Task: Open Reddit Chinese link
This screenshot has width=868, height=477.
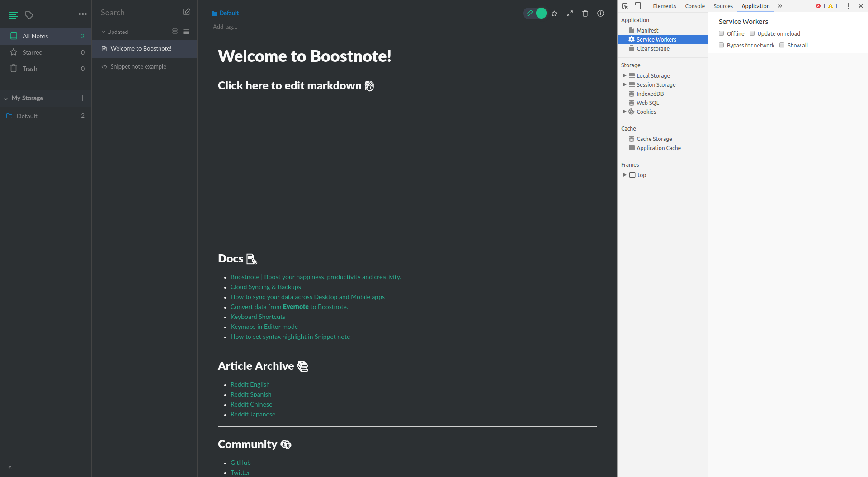Action: 251,404
